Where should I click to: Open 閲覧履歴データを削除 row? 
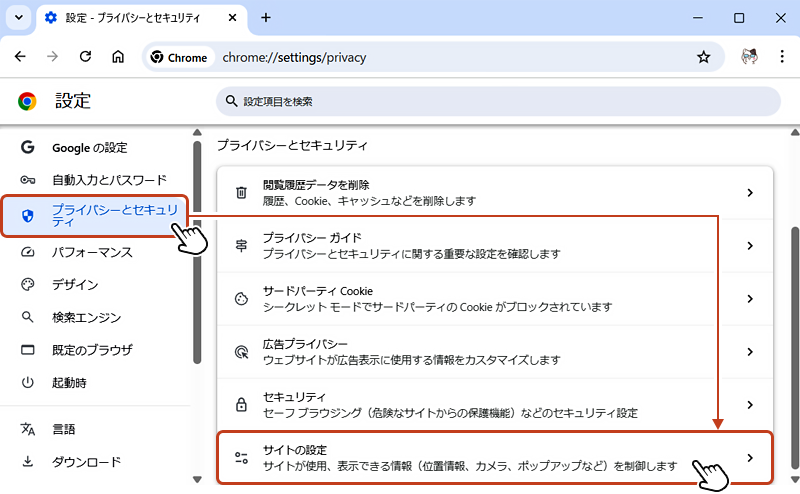click(x=495, y=192)
